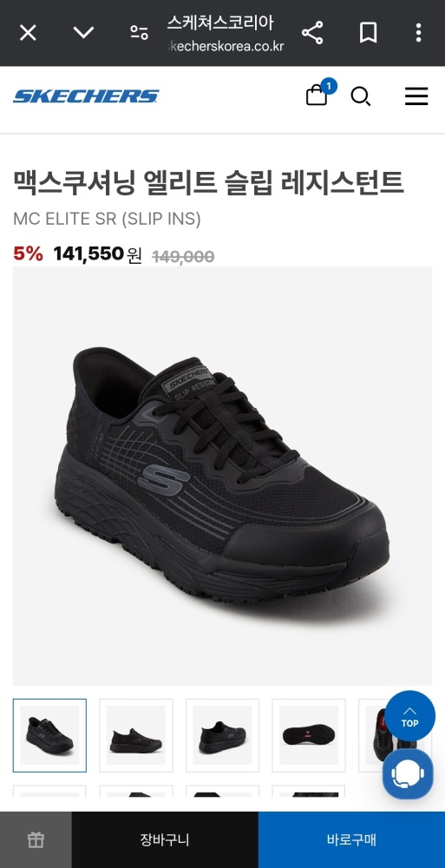Show the rear-angle shoe thumbnail
Viewport: 445px width, 868px height.
coord(222,735)
